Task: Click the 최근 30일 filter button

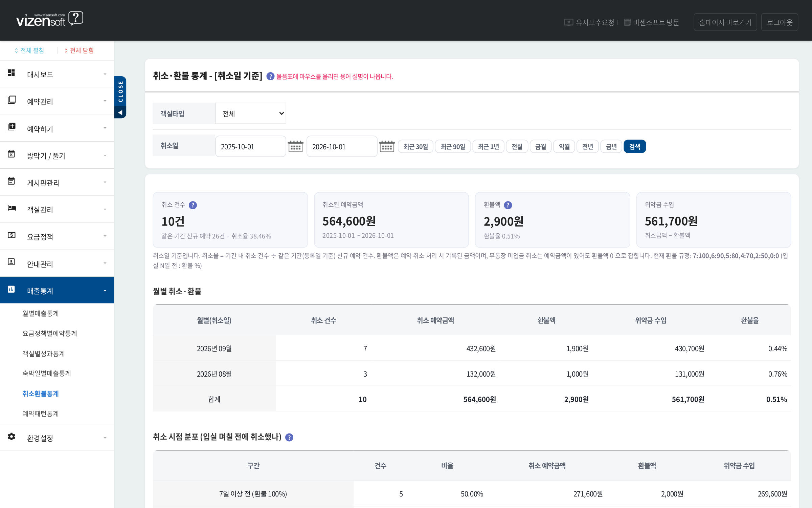Action: pyautogui.click(x=416, y=146)
